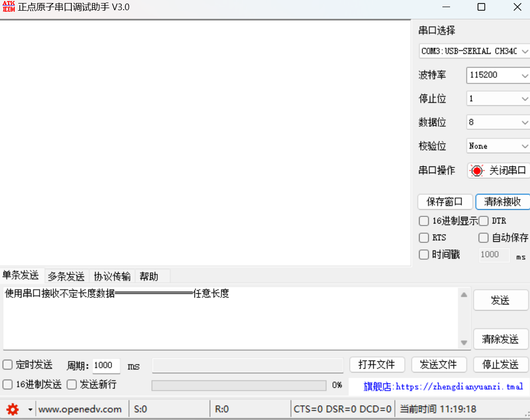Enable the 时间戳 timestamp checkbox
Image resolution: width=530 pixels, height=420 pixels.
coord(424,255)
